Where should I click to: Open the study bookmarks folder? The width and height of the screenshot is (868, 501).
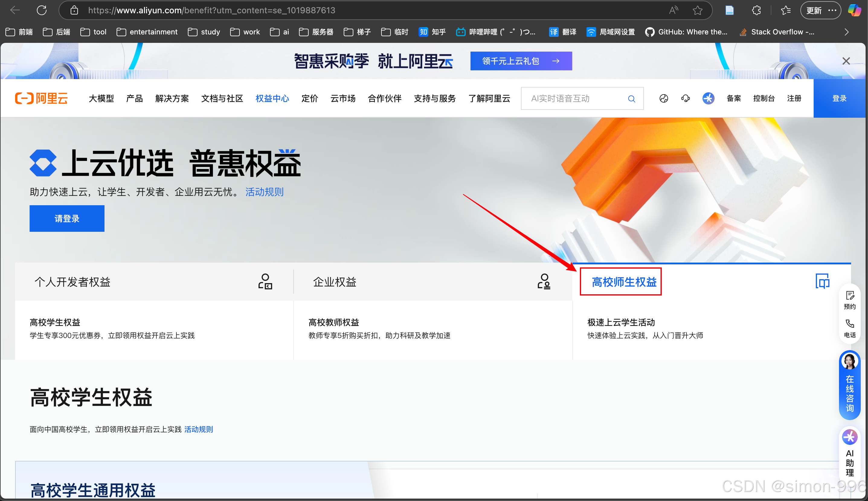[204, 32]
